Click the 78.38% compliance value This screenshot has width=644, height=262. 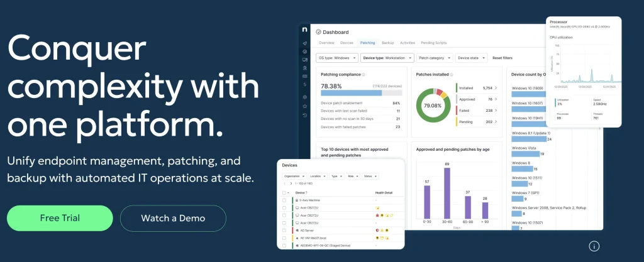(331, 86)
